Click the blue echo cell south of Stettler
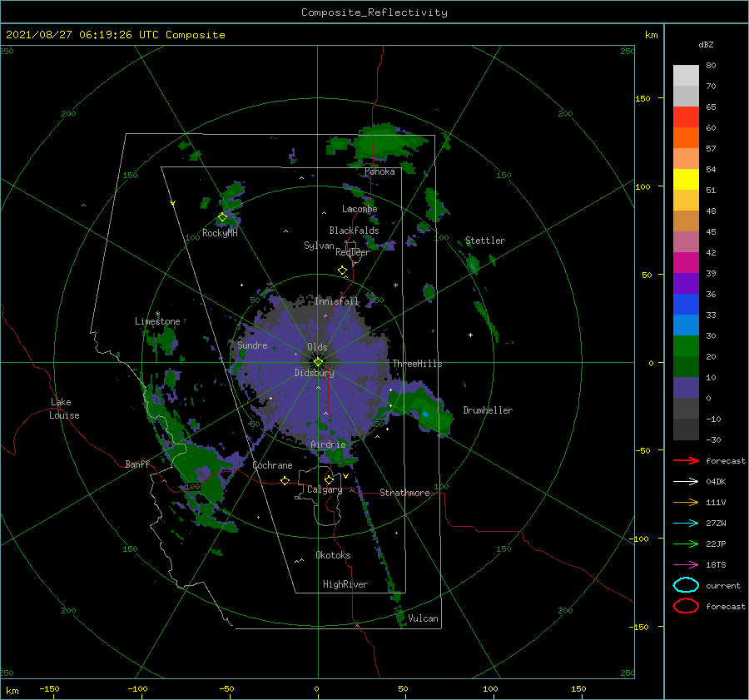The height and width of the screenshot is (700, 749). (473, 264)
